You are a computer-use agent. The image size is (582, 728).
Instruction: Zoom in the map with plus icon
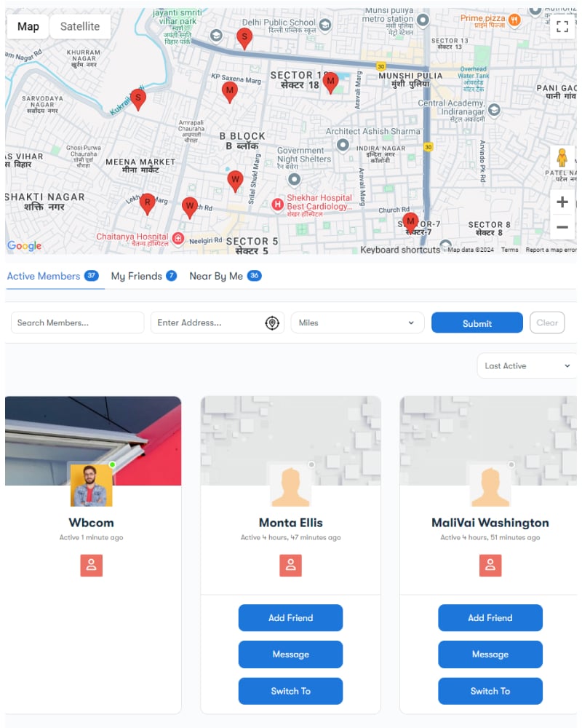coord(562,202)
